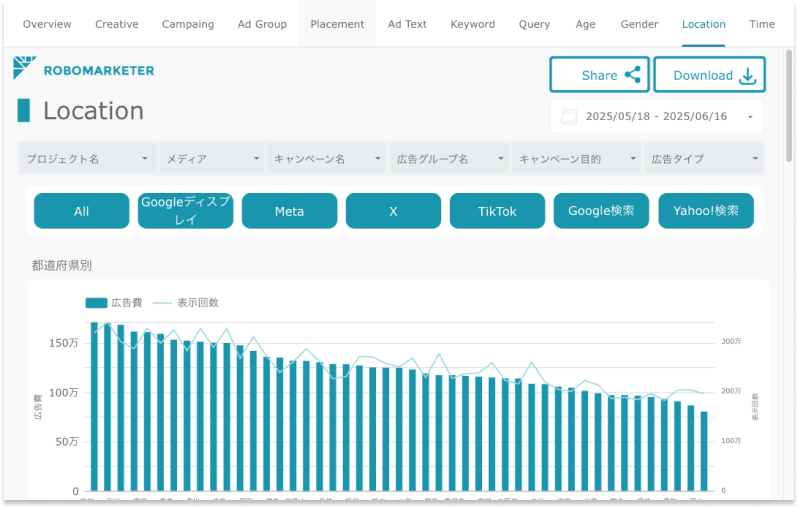798x508 pixels.
Task: Open the Placement tab
Action: point(337,24)
